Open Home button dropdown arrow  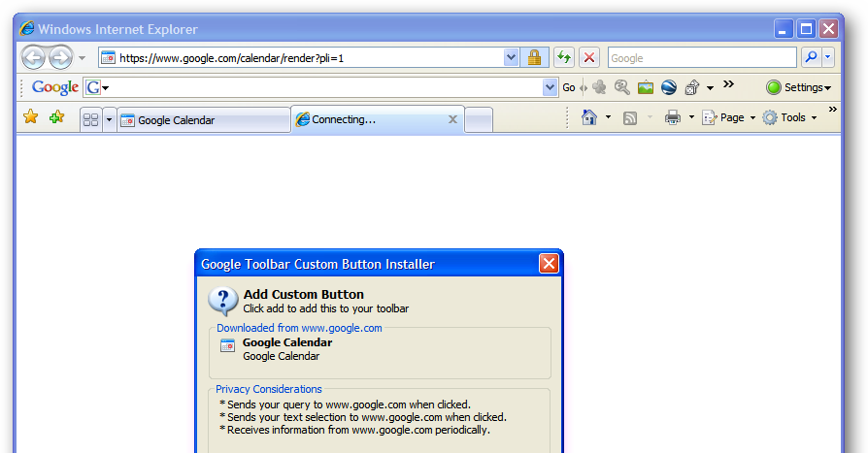pos(609,117)
